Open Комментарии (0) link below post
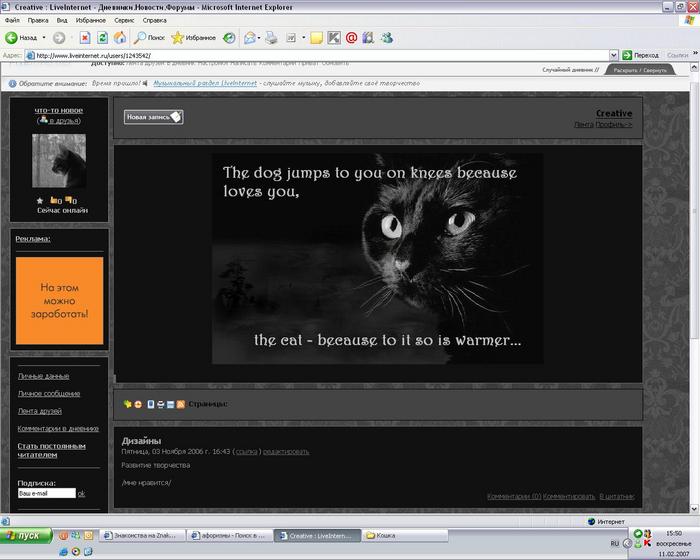 [x=514, y=496]
